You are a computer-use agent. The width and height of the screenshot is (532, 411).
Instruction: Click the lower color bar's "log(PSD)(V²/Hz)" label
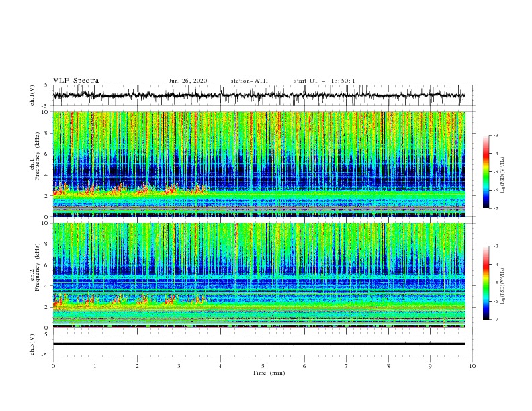point(503,286)
